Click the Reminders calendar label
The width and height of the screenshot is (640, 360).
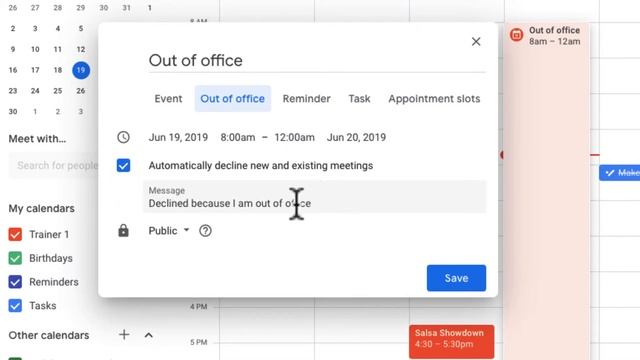(54, 282)
